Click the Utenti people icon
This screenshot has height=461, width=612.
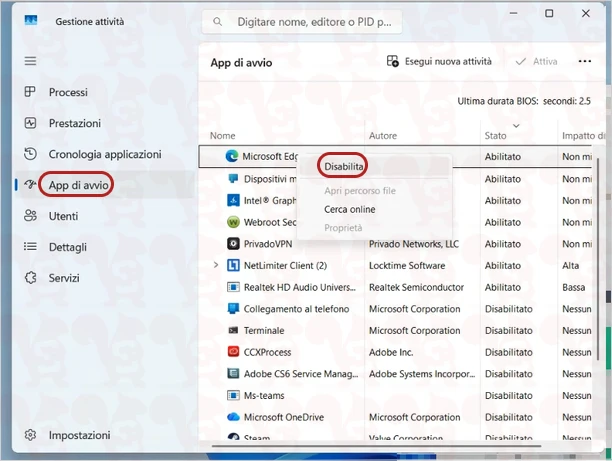point(30,215)
